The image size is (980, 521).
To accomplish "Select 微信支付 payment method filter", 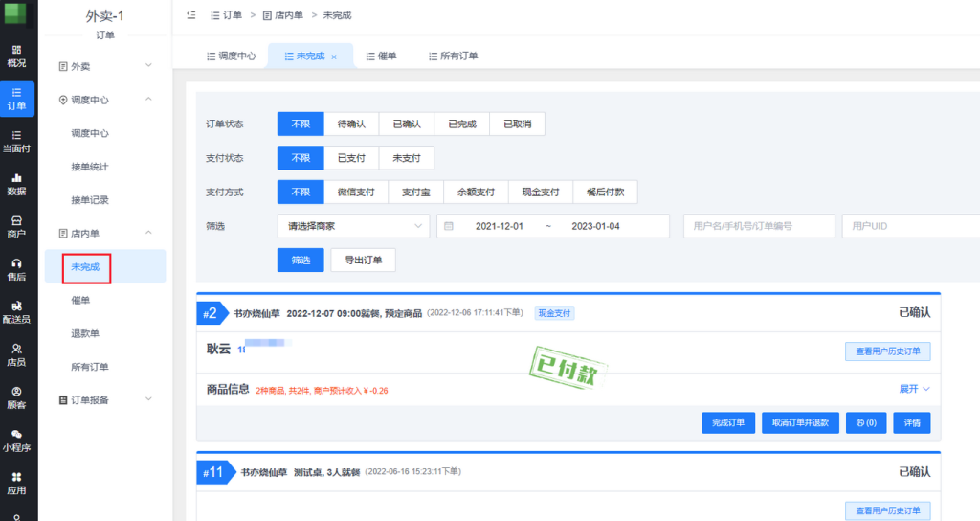I will pos(356,193).
